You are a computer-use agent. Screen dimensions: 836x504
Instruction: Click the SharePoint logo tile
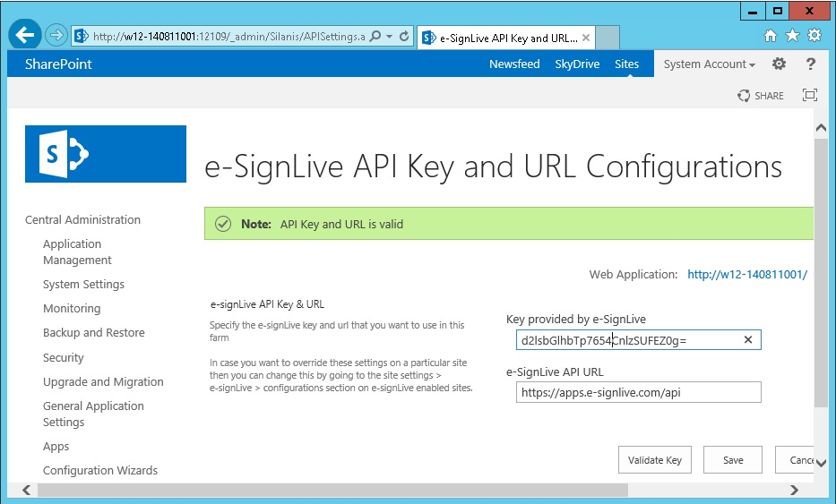[106, 154]
